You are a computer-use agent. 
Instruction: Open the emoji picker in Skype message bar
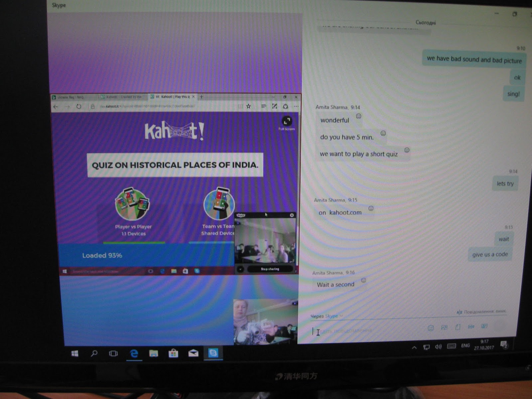431,328
